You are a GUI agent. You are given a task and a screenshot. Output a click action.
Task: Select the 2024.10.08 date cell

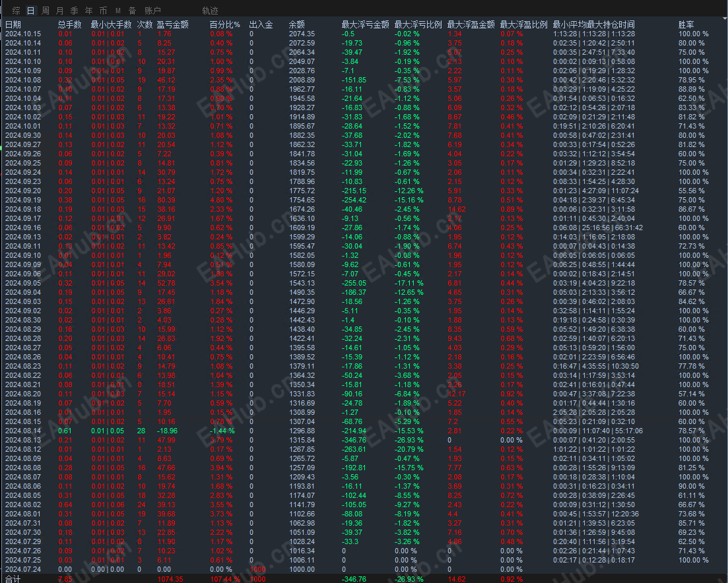pos(22,80)
